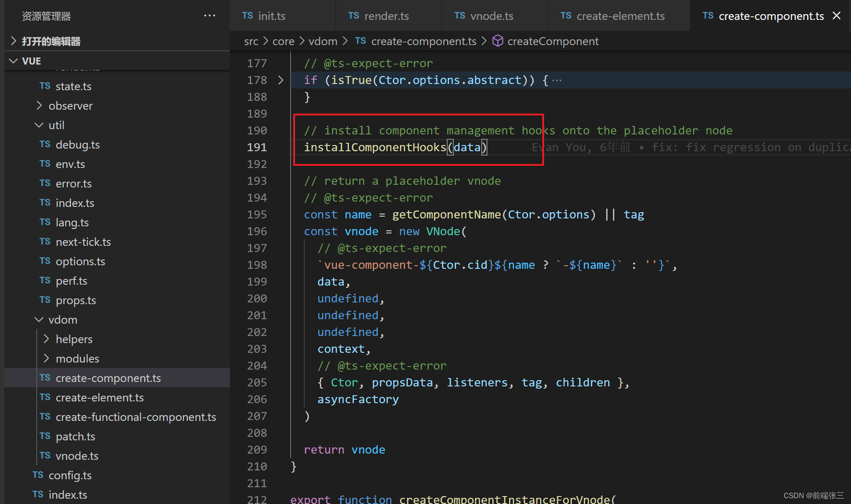
Task: Click the getComponentName call on line 195
Action: pyautogui.click(x=446, y=214)
